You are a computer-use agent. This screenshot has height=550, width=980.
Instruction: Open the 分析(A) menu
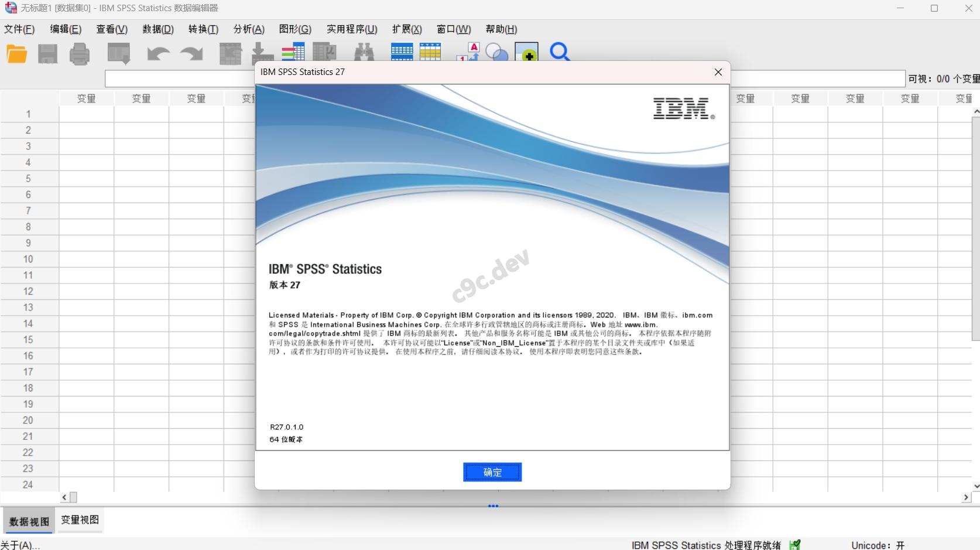(x=249, y=29)
